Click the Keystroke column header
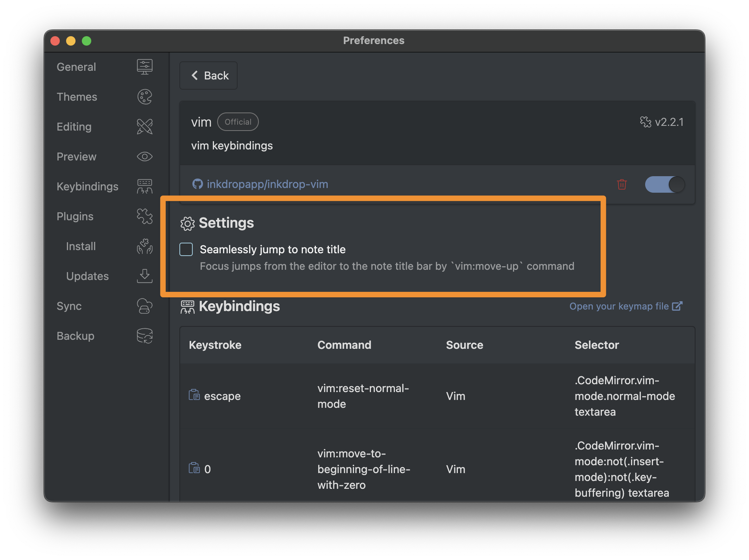The height and width of the screenshot is (560, 749). coord(215,345)
